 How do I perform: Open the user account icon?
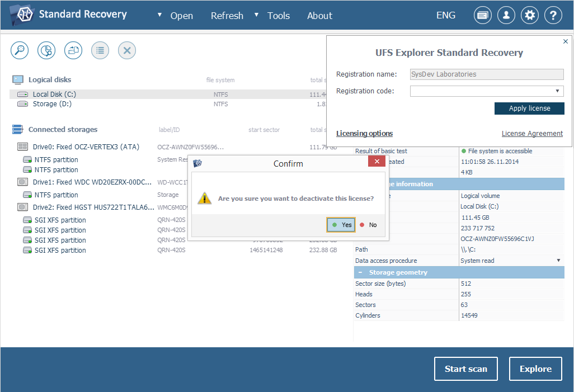point(506,15)
